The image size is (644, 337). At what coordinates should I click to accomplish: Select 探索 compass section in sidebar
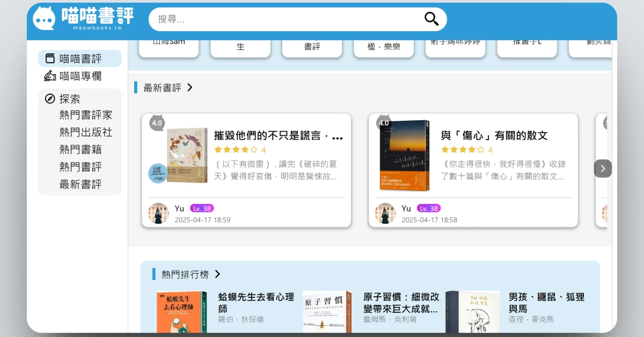pyautogui.click(x=63, y=99)
